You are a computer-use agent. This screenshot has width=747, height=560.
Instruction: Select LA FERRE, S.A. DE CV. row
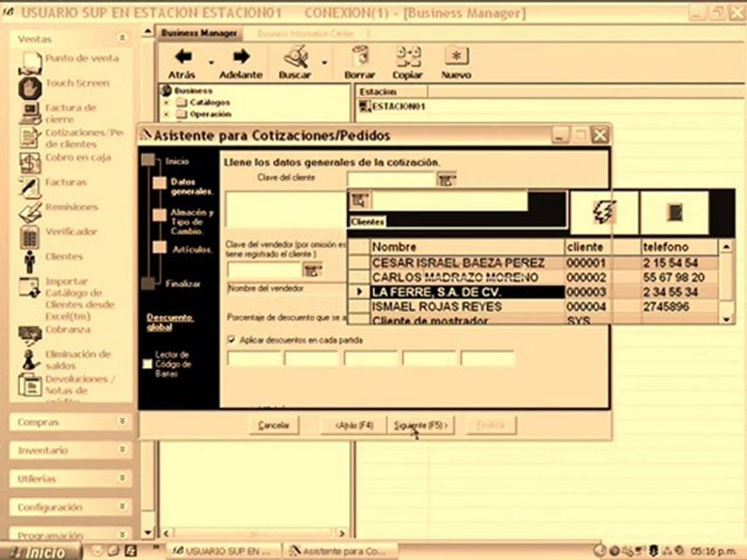532,292
